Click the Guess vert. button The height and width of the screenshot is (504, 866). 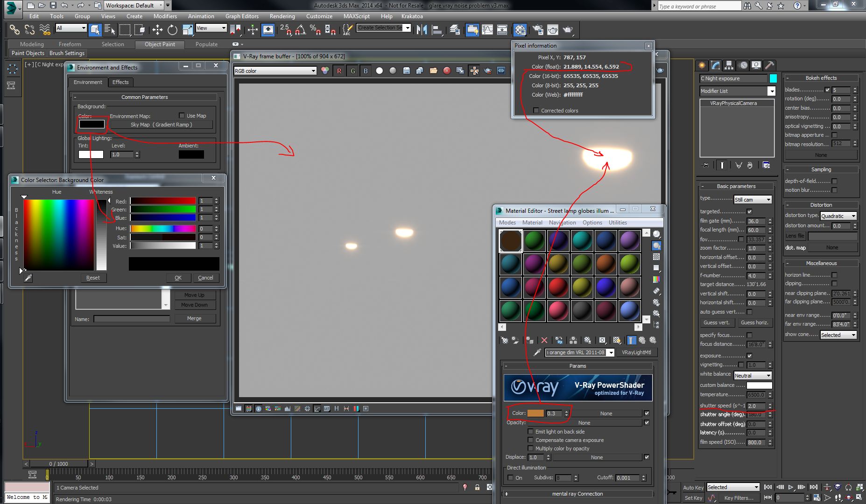716,322
